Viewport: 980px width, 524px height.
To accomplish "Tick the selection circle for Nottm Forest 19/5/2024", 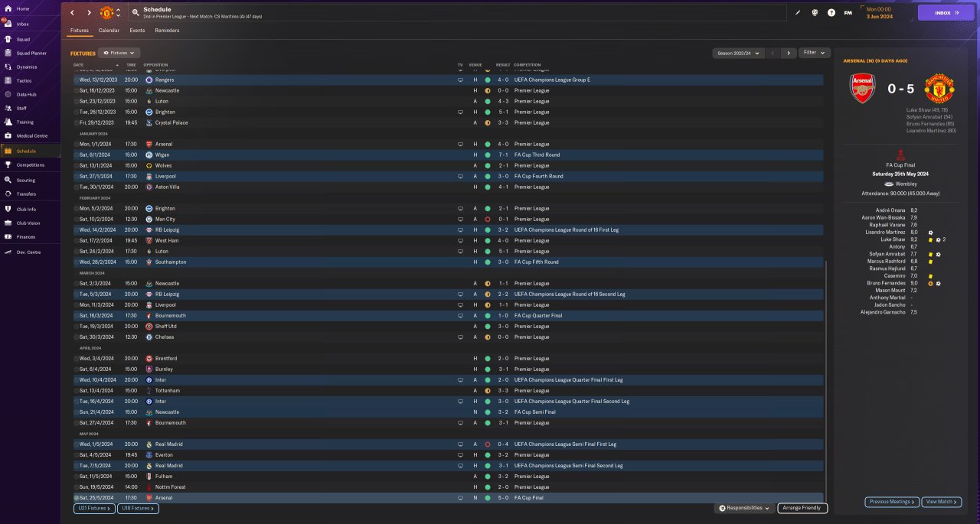I will pos(77,487).
